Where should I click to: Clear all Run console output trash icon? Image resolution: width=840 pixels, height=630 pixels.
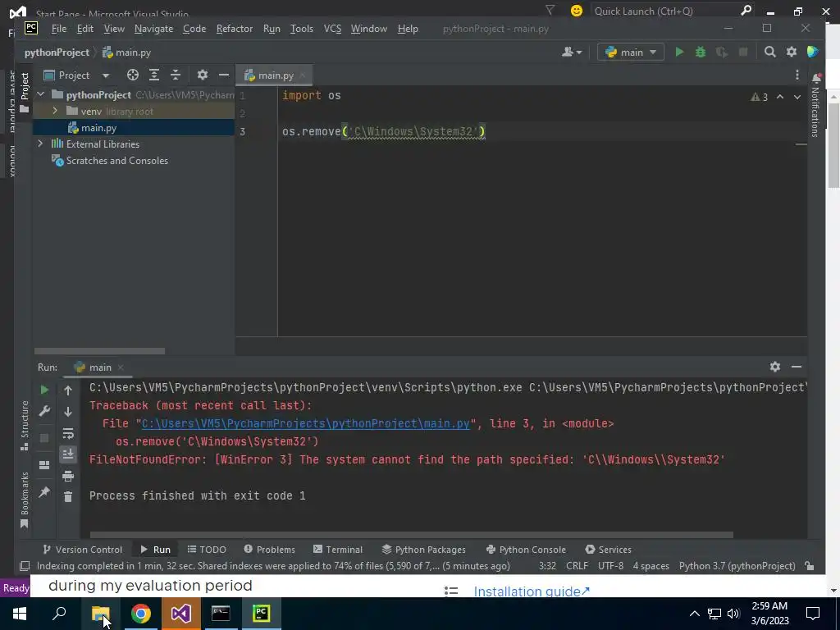68,497
